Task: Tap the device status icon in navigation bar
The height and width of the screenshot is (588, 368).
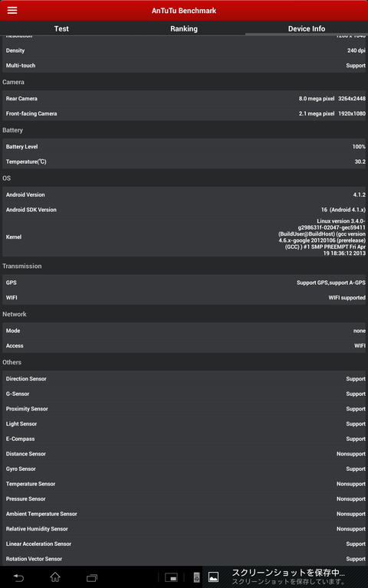Action: [196, 577]
